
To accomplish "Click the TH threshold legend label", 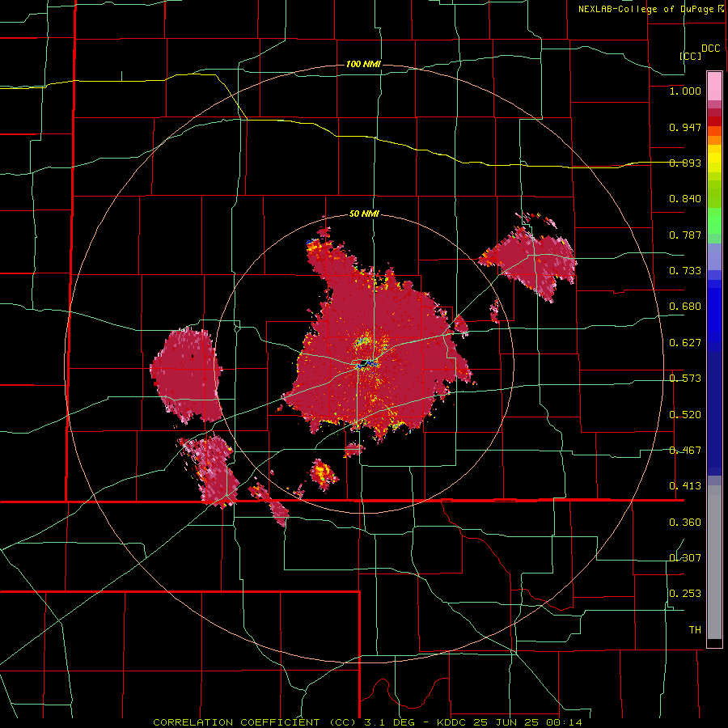I will (695, 630).
